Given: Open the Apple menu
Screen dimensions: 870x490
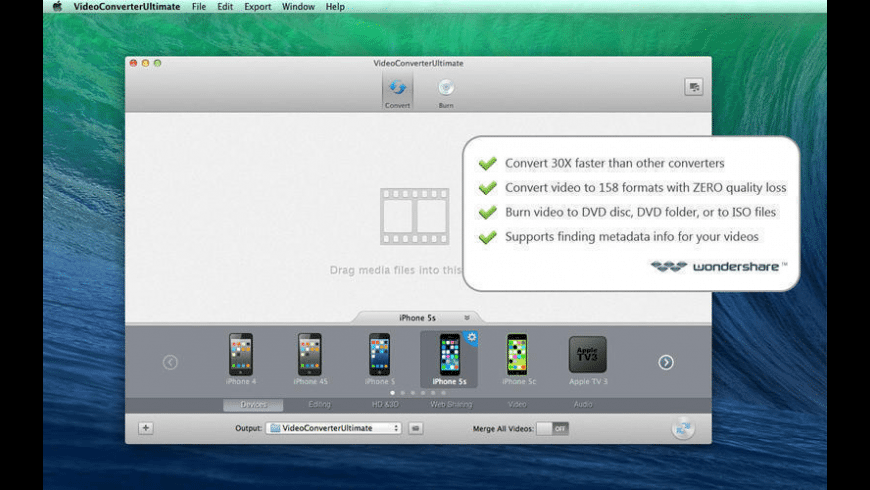Looking at the screenshot, I should (x=57, y=7).
